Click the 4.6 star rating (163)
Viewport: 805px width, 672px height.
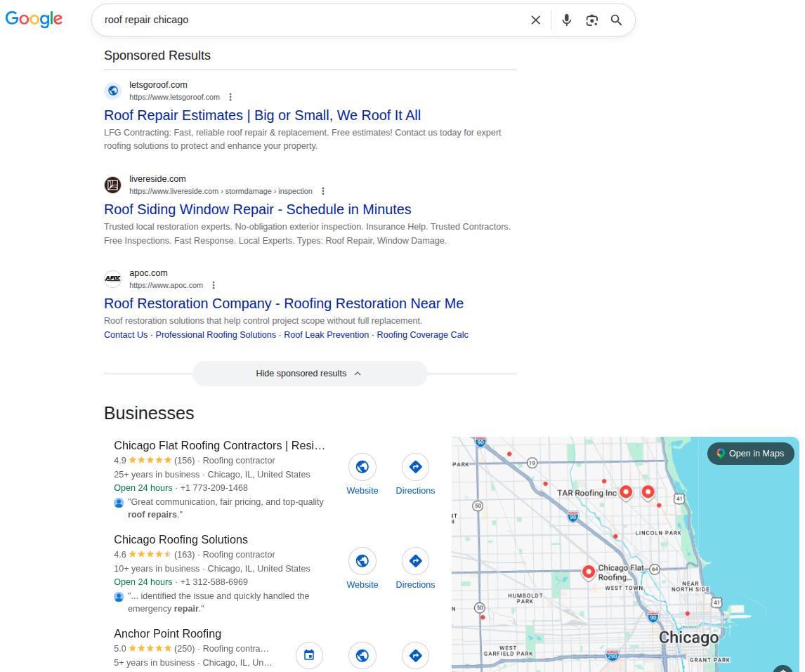(x=154, y=555)
